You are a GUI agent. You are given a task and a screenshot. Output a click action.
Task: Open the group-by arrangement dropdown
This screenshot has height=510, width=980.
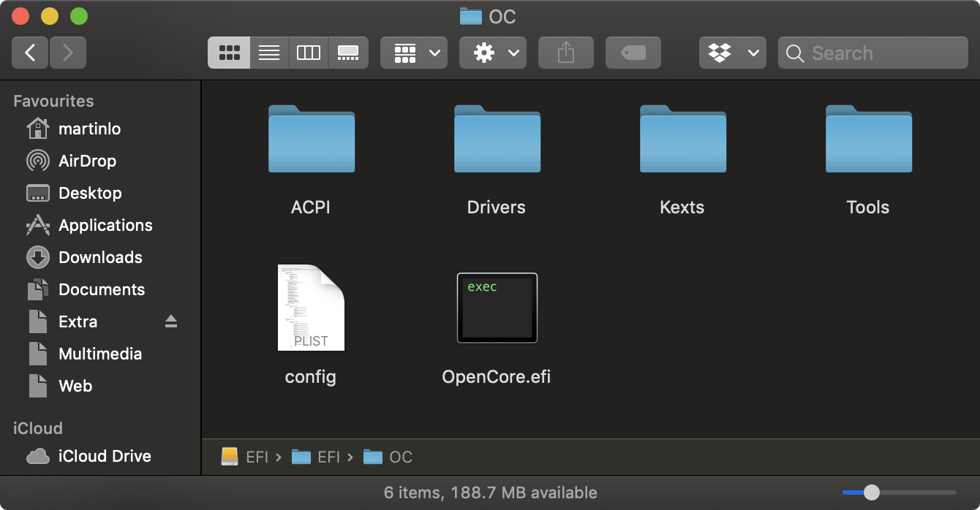(x=414, y=53)
